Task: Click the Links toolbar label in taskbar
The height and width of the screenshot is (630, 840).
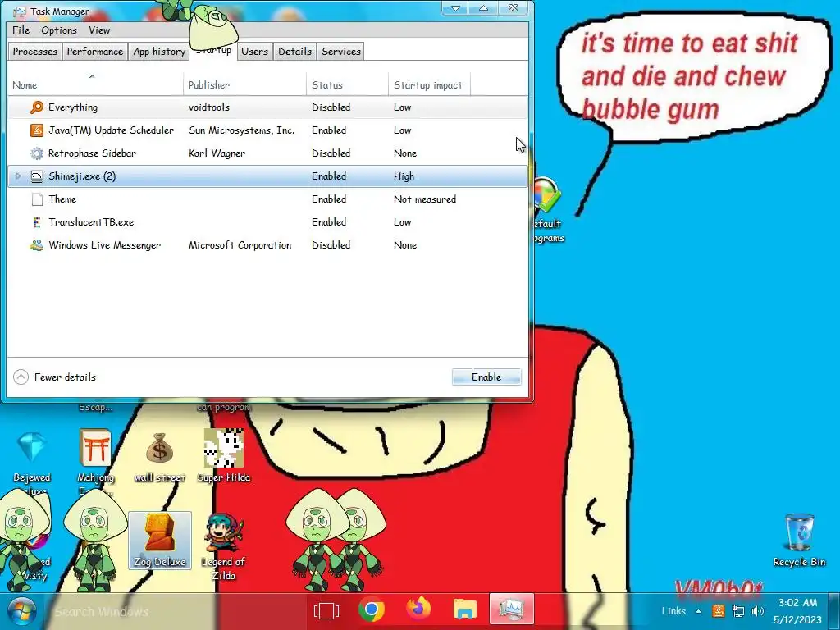Action: [673, 610]
